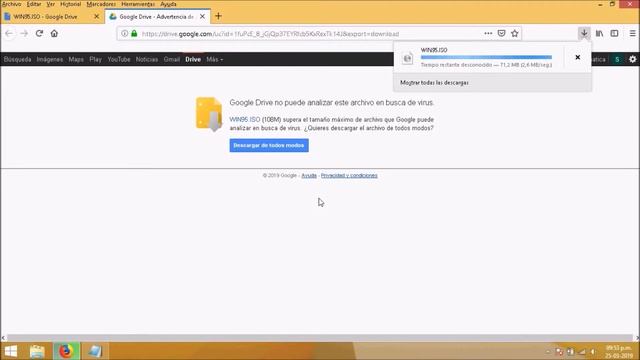This screenshot has width=640, height=360.
Task: Open the Ayuda footer link
Action: [309, 176]
